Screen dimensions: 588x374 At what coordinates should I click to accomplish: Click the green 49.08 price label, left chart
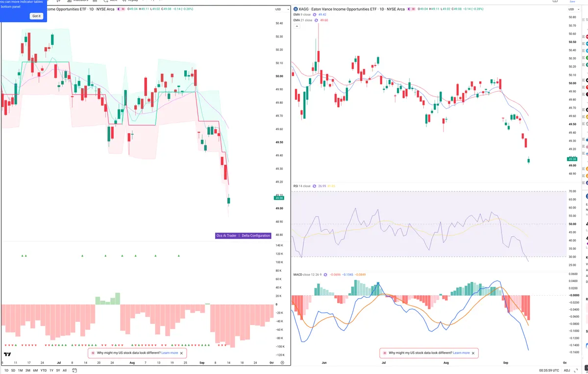click(278, 198)
